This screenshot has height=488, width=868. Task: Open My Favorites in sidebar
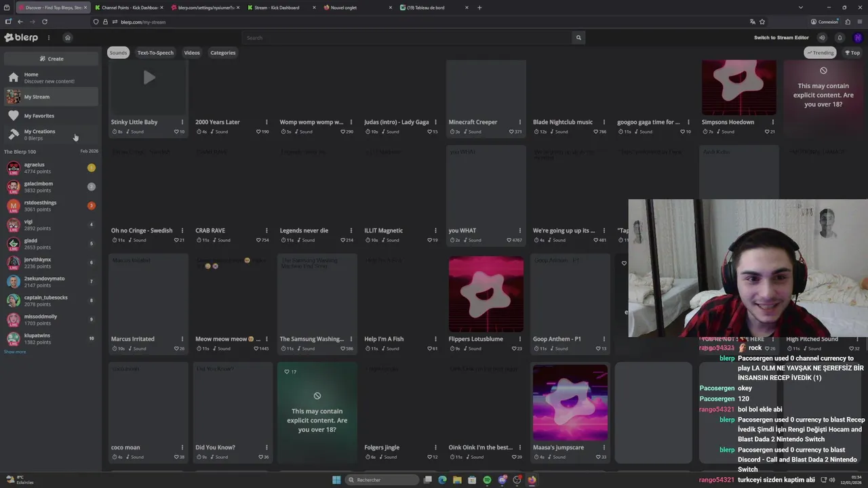coord(51,116)
